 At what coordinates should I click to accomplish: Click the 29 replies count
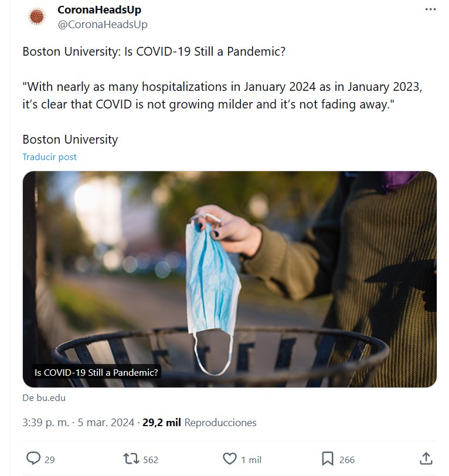click(50, 460)
